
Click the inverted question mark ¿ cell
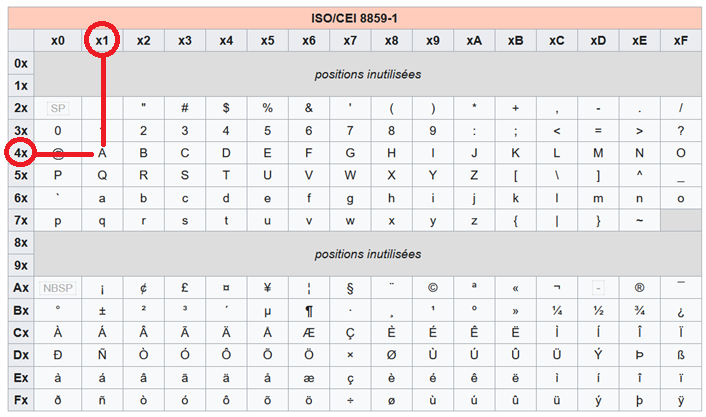coord(680,310)
